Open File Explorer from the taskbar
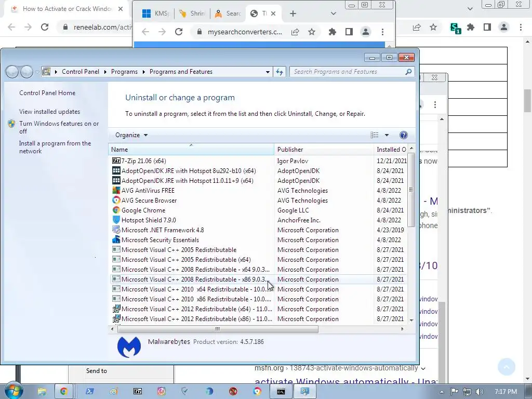Screen dimensions: 532x399 (42, 392)
